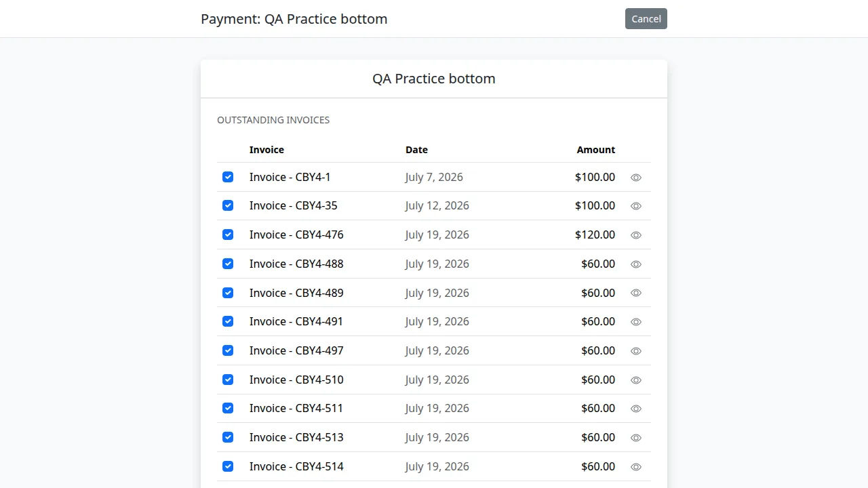Uncheck Invoice CBY4-514 checkbox
The height and width of the screenshot is (488, 868).
228,466
